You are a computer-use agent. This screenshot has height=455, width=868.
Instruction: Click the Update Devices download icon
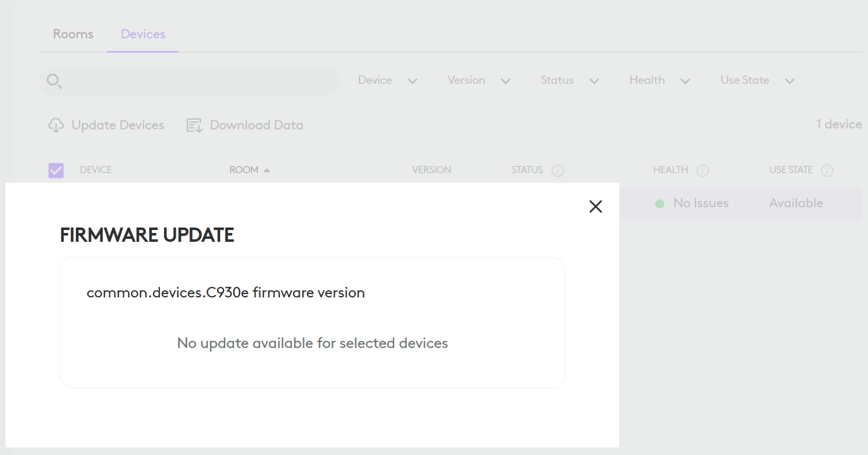pos(56,125)
